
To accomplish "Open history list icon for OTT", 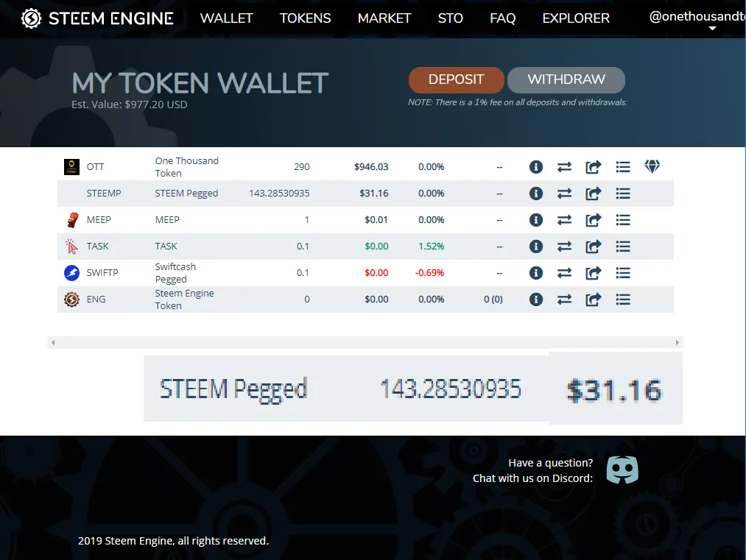I will tap(623, 167).
